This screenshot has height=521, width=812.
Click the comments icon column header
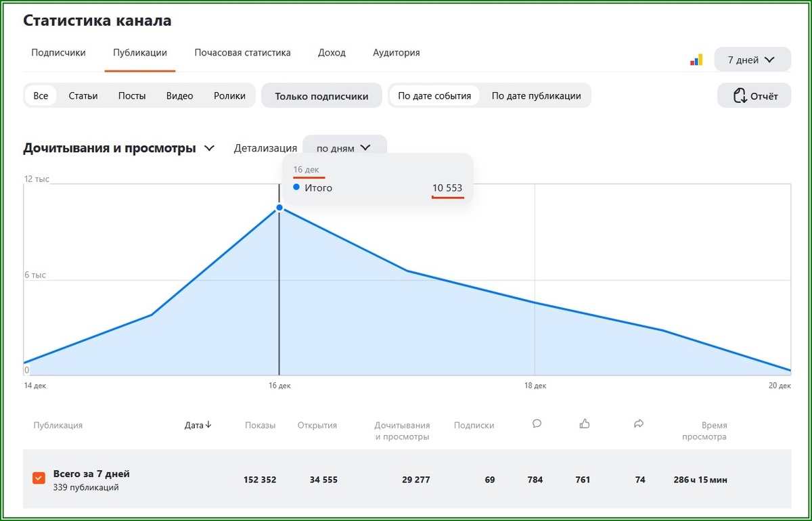tap(537, 424)
